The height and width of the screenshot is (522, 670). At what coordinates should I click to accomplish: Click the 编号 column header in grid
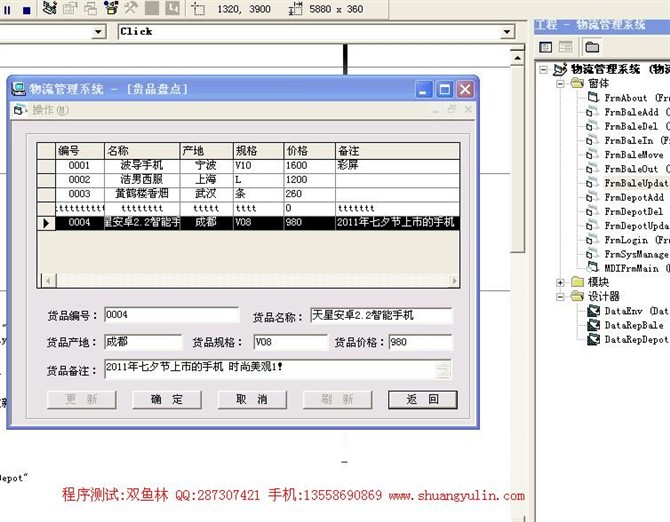[80, 151]
